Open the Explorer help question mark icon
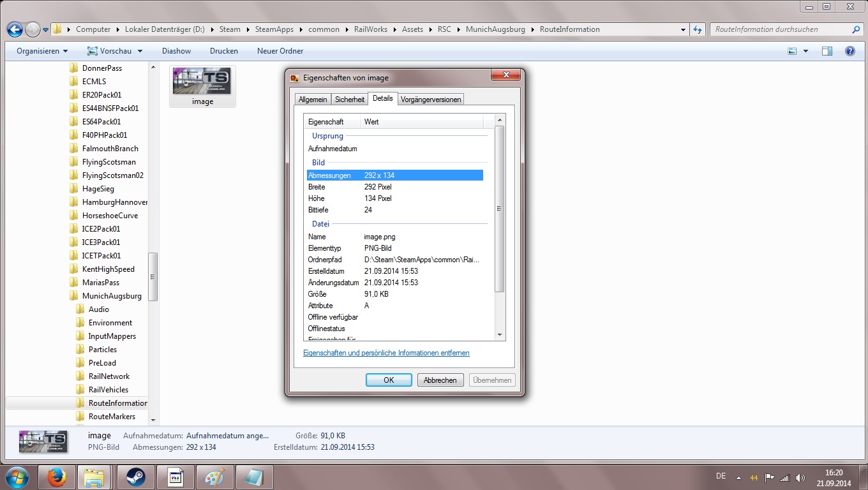This screenshot has width=868, height=490. [849, 51]
